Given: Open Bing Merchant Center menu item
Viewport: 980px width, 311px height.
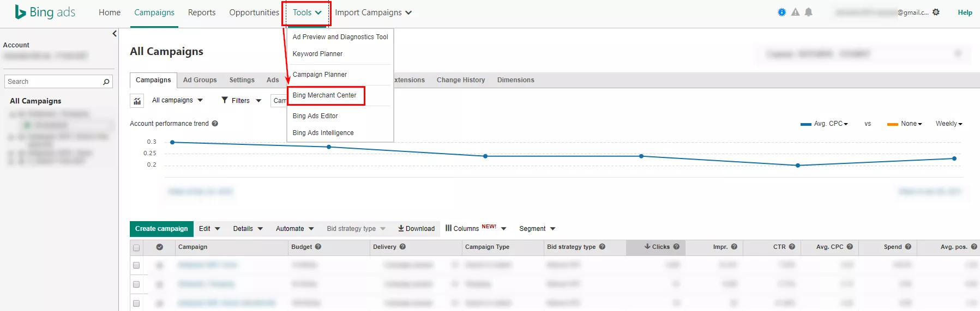Looking at the screenshot, I should 324,95.
